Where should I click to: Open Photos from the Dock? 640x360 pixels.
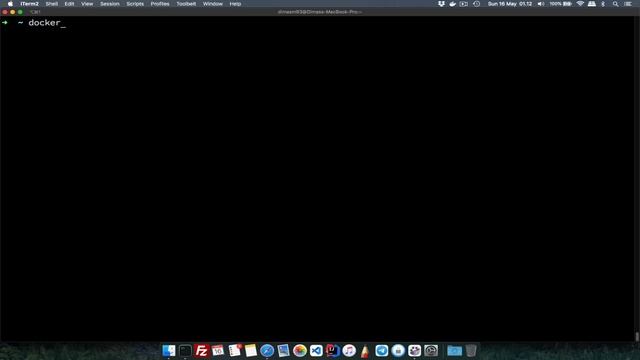click(x=300, y=350)
